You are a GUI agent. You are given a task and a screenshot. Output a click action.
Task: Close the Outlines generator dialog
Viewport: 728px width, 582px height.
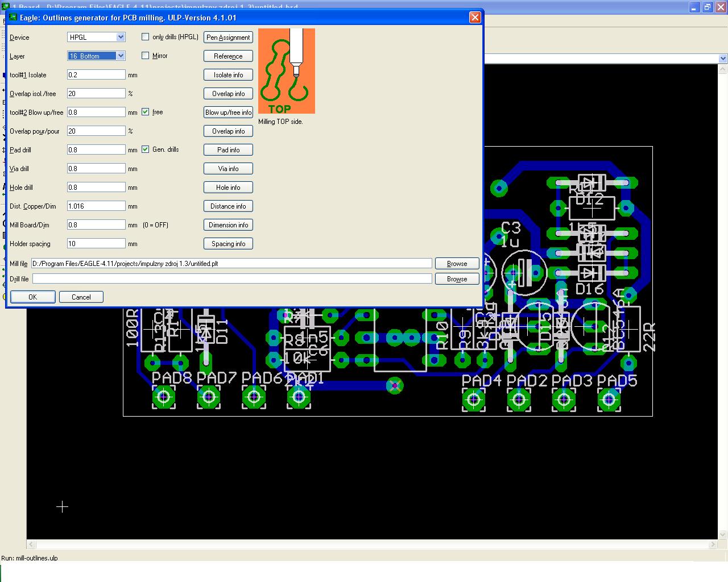pyautogui.click(x=475, y=18)
